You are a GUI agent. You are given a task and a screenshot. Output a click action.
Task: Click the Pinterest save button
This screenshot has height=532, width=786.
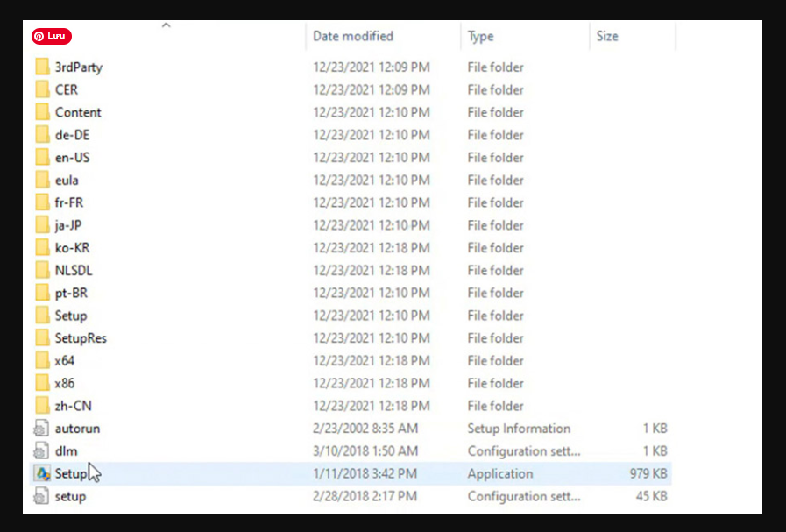click(51, 36)
